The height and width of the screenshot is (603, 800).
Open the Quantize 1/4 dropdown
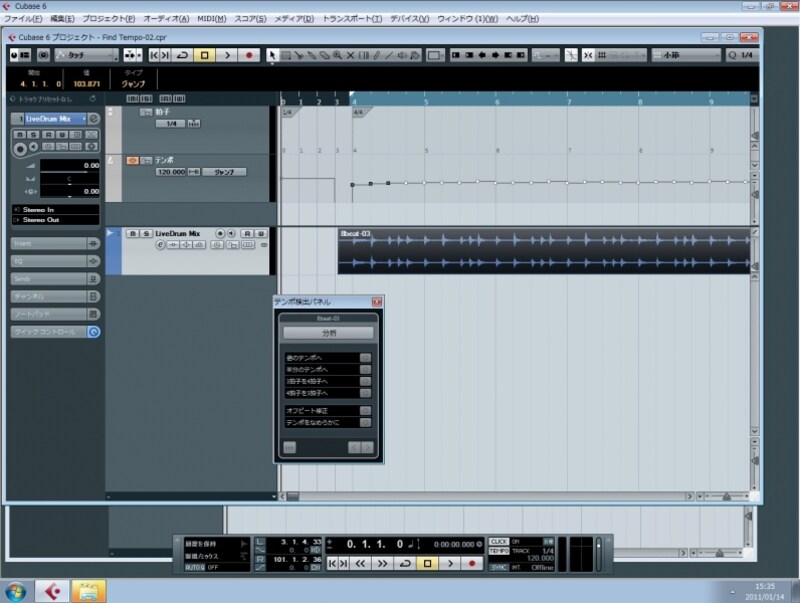(x=740, y=54)
